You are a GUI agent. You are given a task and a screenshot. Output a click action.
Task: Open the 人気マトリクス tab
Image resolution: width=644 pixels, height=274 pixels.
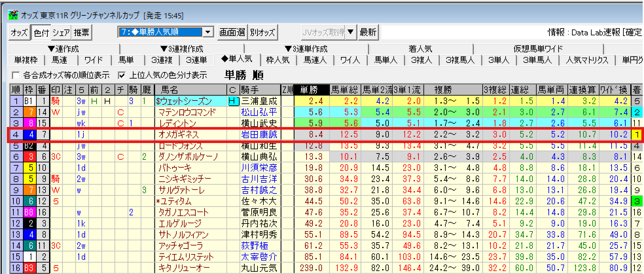587,60
